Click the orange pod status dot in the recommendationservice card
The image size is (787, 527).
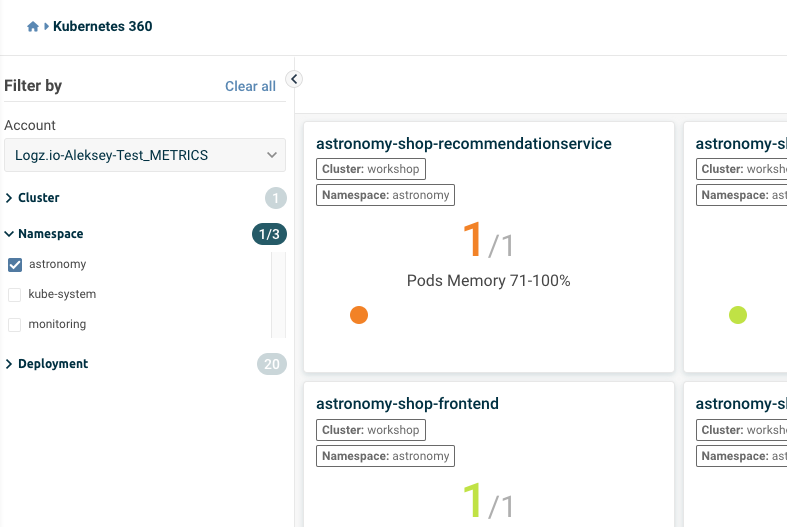click(359, 315)
